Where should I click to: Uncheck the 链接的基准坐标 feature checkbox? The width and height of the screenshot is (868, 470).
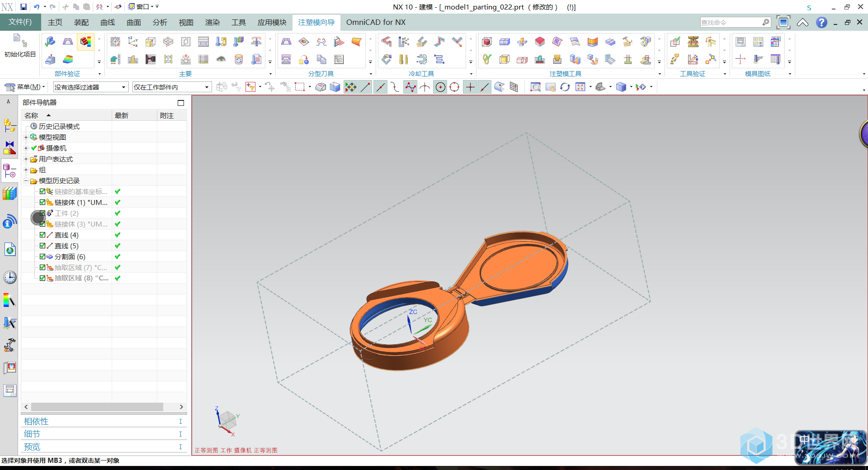click(x=42, y=191)
